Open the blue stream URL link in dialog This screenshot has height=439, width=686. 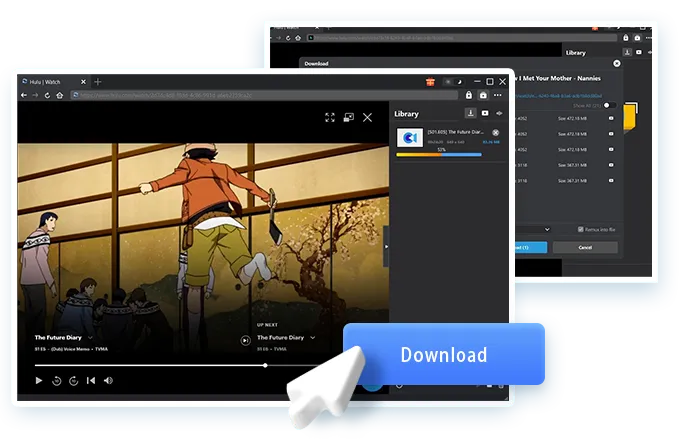pos(559,96)
